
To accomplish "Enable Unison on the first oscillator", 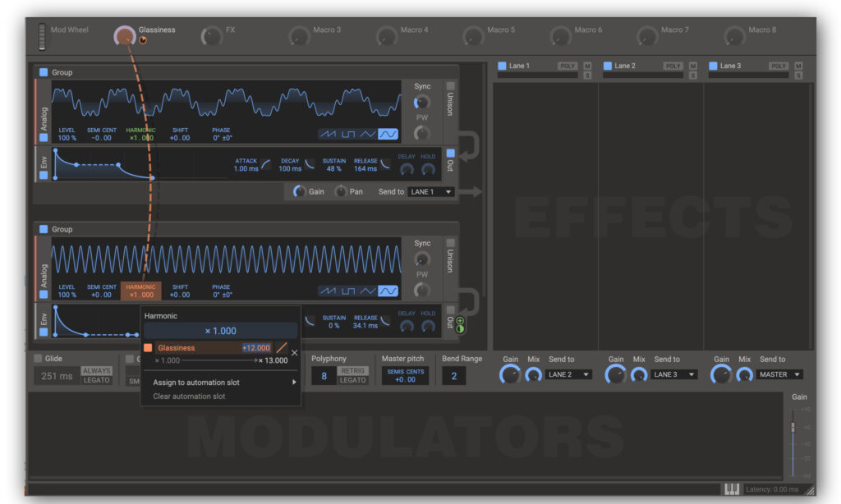I will click(450, 86).
